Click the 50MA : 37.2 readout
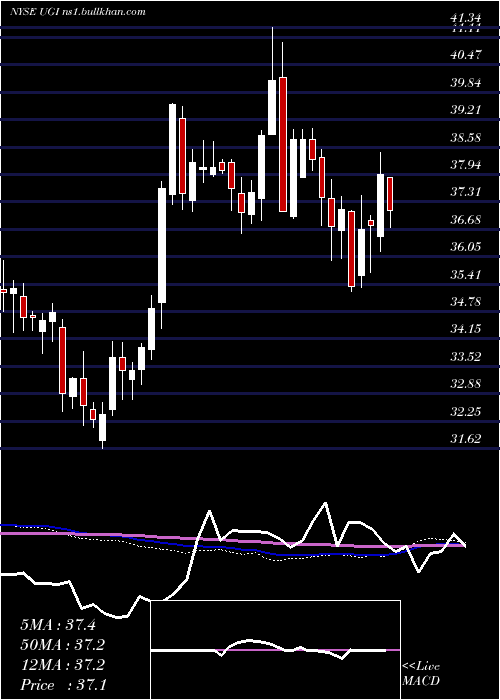Image resolution: width=500 pixels, height=700 pixels. coord(62,645)
